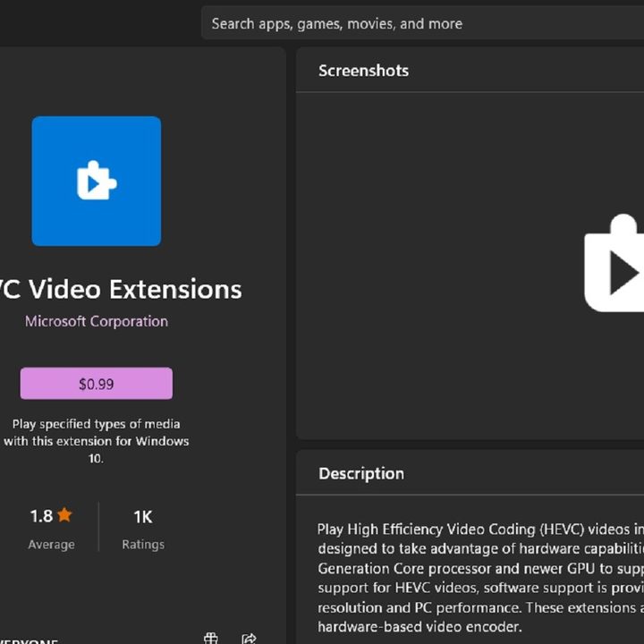Click the share icon
This screenshot has height=644, width=644.
coord(249,639)
